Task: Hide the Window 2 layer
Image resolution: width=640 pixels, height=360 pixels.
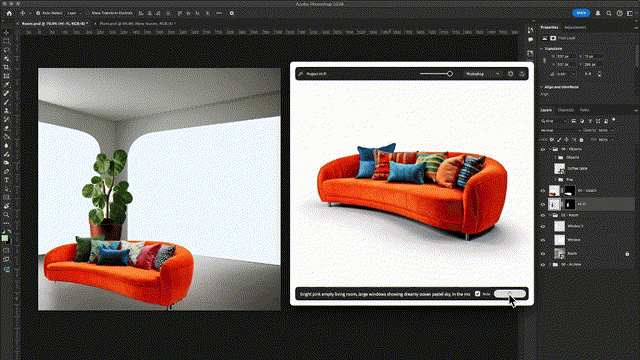Action: [x=542, y=227]
